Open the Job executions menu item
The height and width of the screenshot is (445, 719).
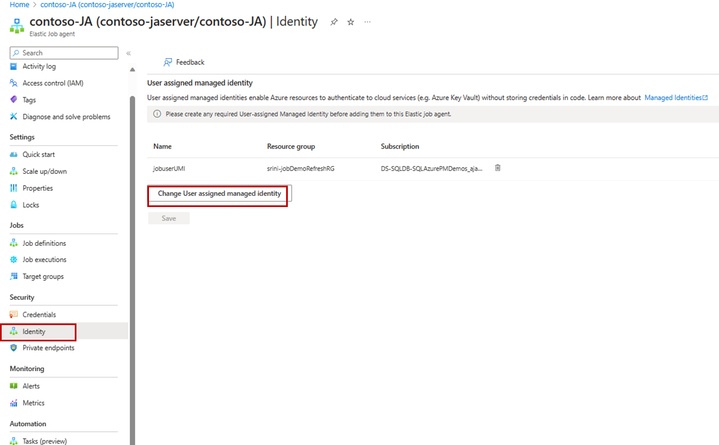pyautogui.click(x=44, y=260)
